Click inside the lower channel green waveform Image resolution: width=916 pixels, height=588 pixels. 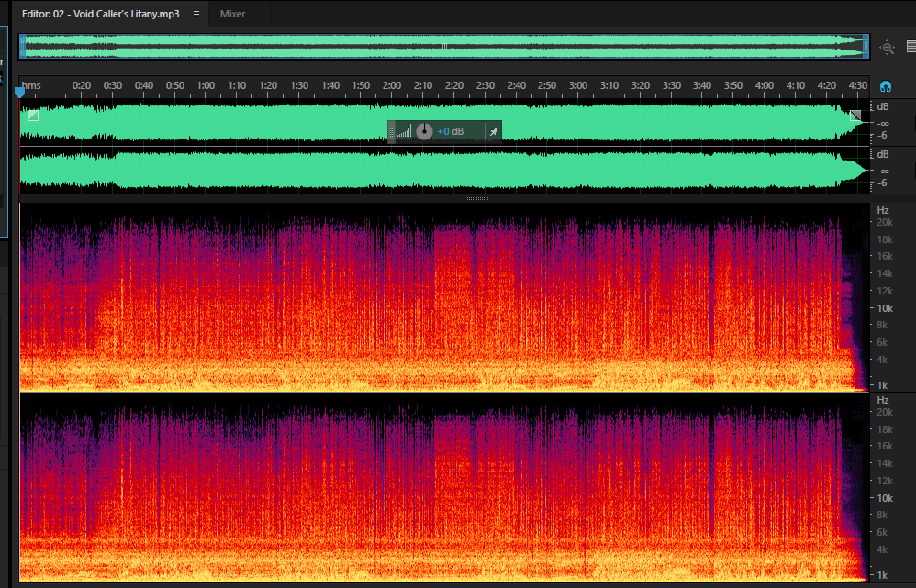444,171
